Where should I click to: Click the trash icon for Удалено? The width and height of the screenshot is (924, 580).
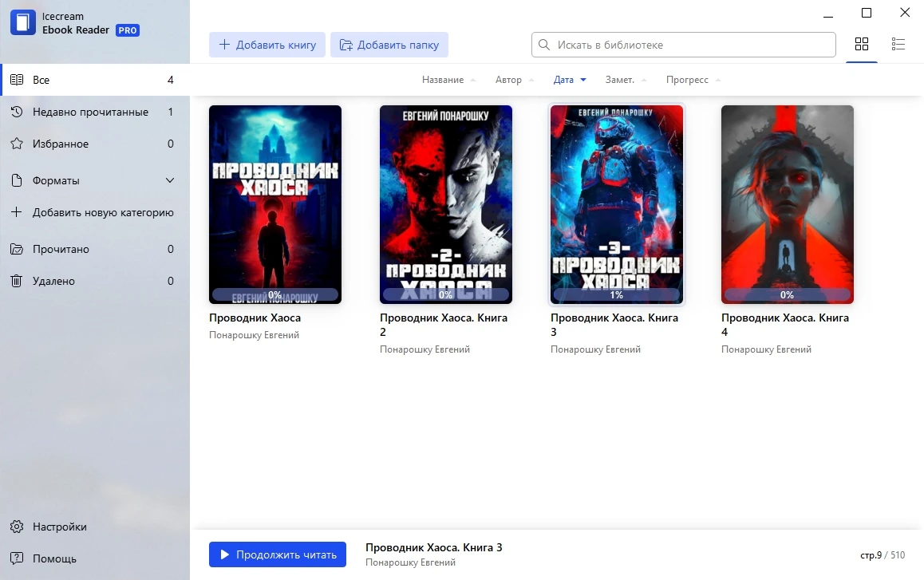point(17,281)
